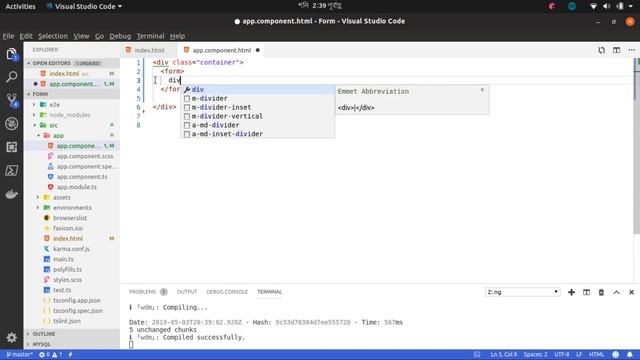This screenshot has height=360, width=640.
Task: Click the lightning icon in status bar
Action: pos(71,355)
